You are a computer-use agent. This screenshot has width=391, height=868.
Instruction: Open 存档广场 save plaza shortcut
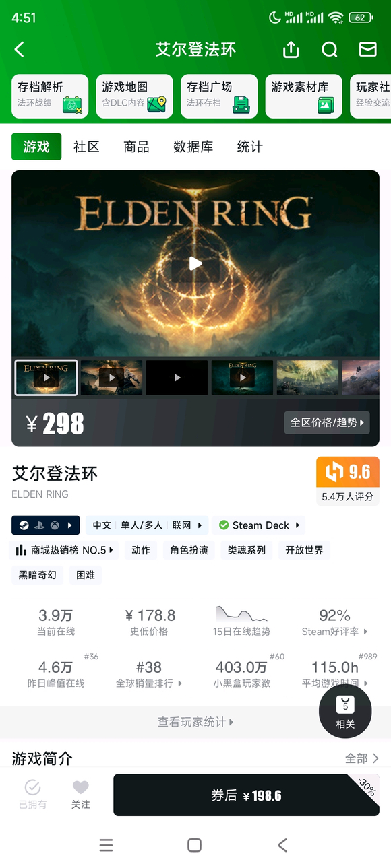coord(219,96)
